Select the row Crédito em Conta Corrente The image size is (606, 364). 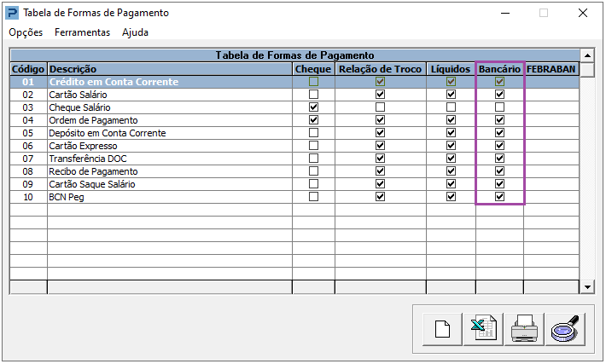[x=294, y=82]
